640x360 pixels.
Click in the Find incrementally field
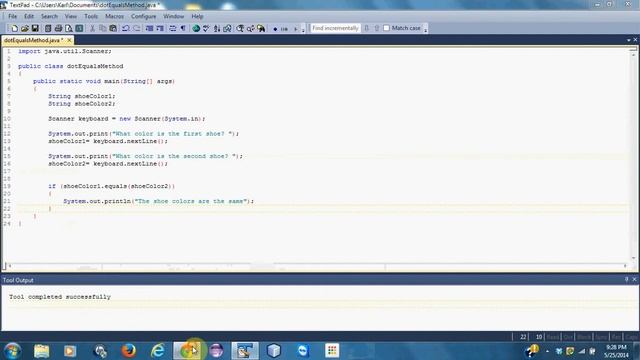335,28
